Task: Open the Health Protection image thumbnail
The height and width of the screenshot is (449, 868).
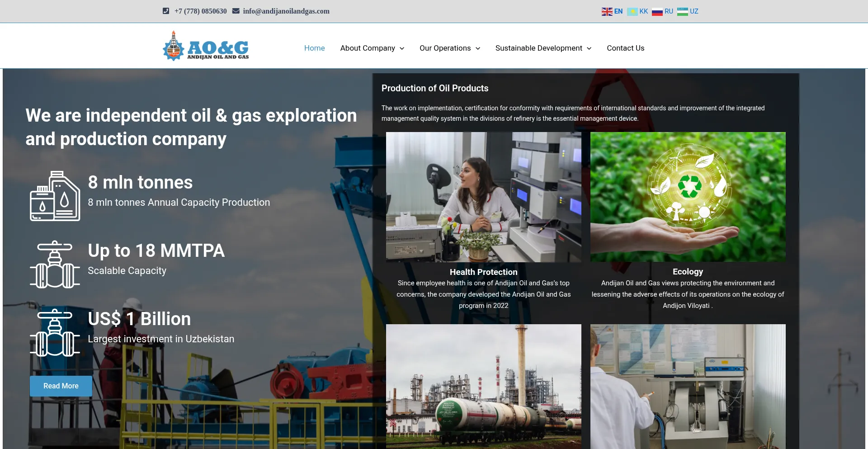Action: tap(483, 197)
